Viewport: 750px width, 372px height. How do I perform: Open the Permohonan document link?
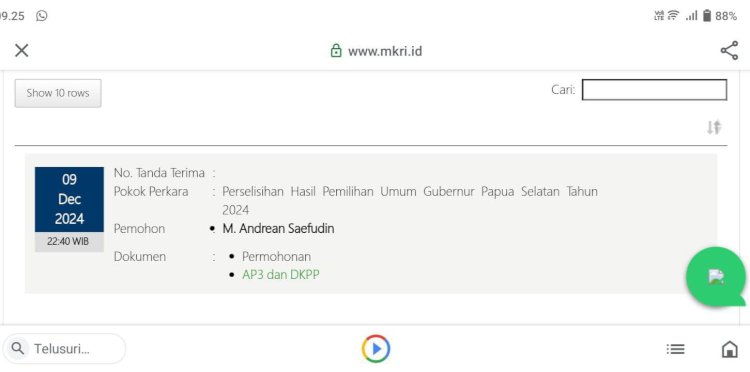[276, 256]
